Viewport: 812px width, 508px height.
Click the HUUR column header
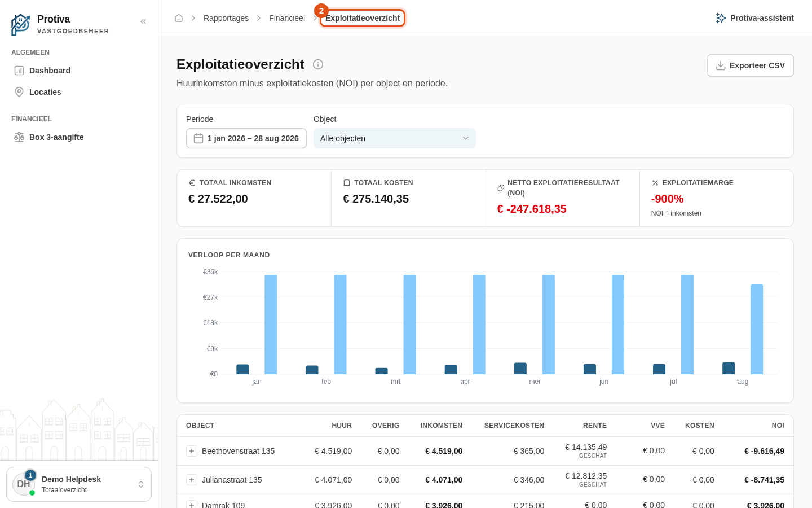coord(342,426)
